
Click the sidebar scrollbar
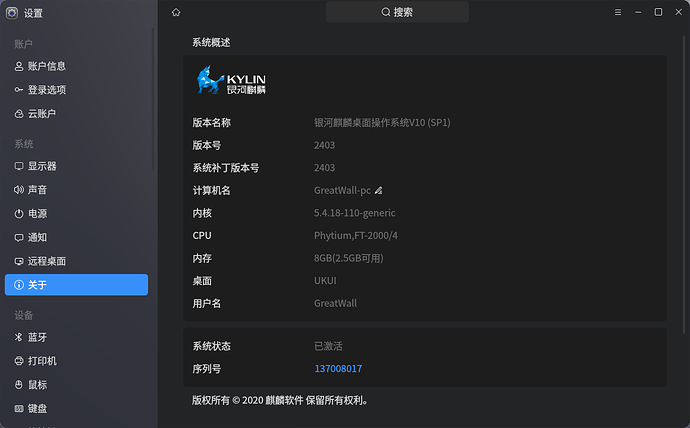coord(153,99)
